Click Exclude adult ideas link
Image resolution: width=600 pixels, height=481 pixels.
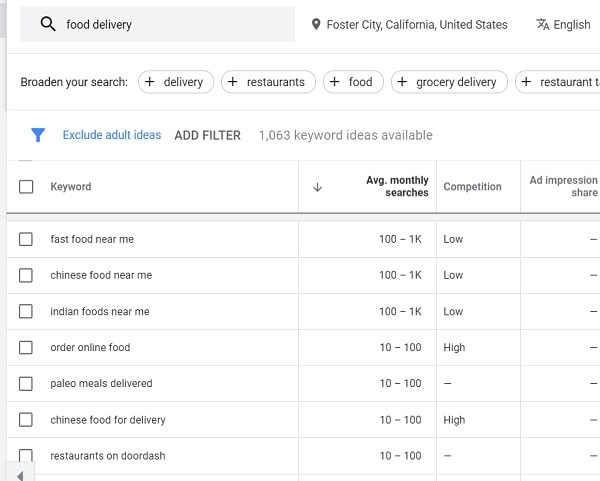(x=112, y=135)
